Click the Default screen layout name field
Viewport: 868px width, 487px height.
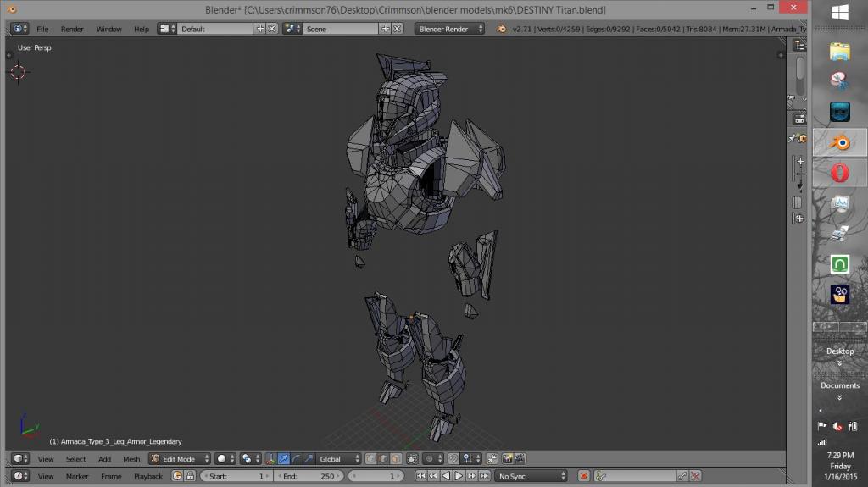click(214, 29)
